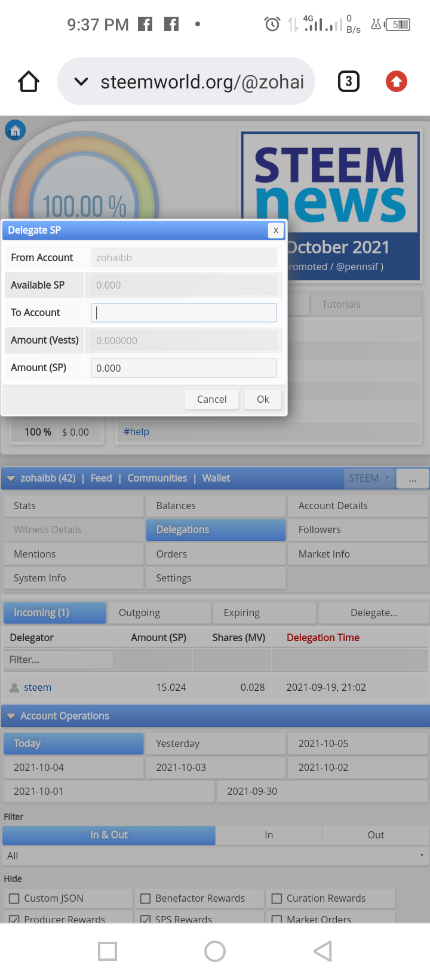Select the 2021-10-04 operations tab

pyautogui.click(x=73, y=768)
